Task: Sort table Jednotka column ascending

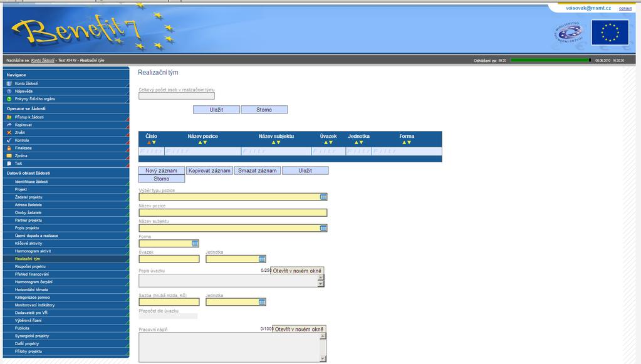Action: point(356,143)
